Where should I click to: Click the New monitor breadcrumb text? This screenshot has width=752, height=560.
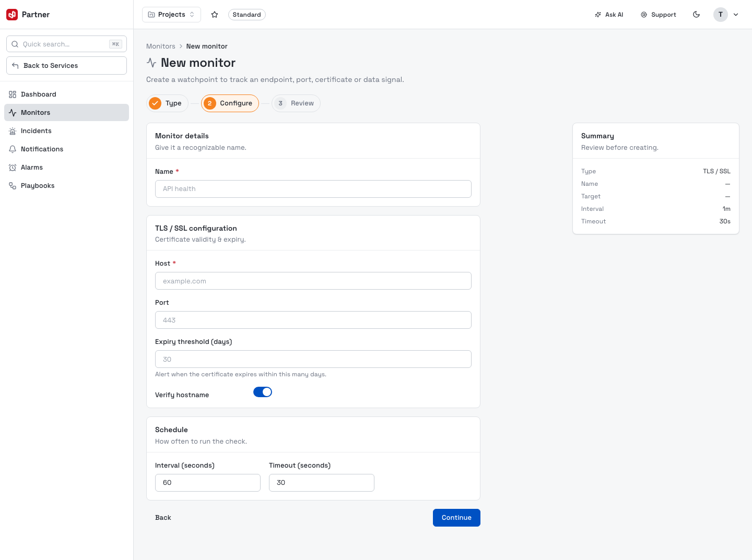pyautogui.click(x=207, y=46)
